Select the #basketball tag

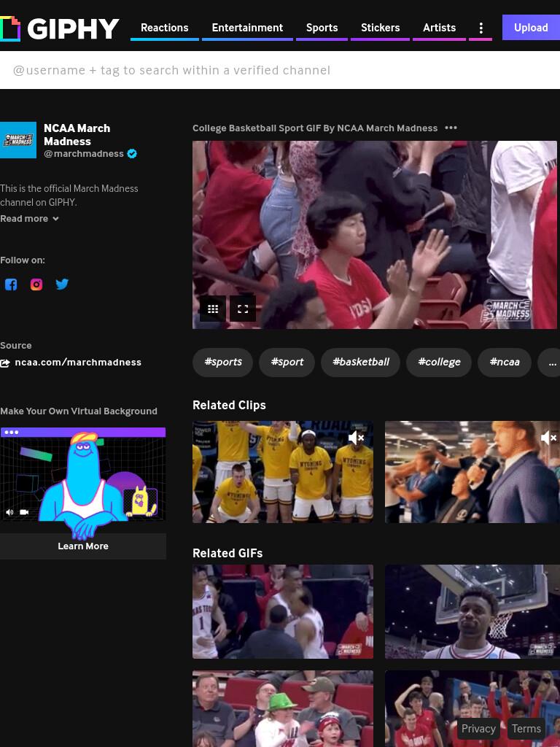(361, 363)
